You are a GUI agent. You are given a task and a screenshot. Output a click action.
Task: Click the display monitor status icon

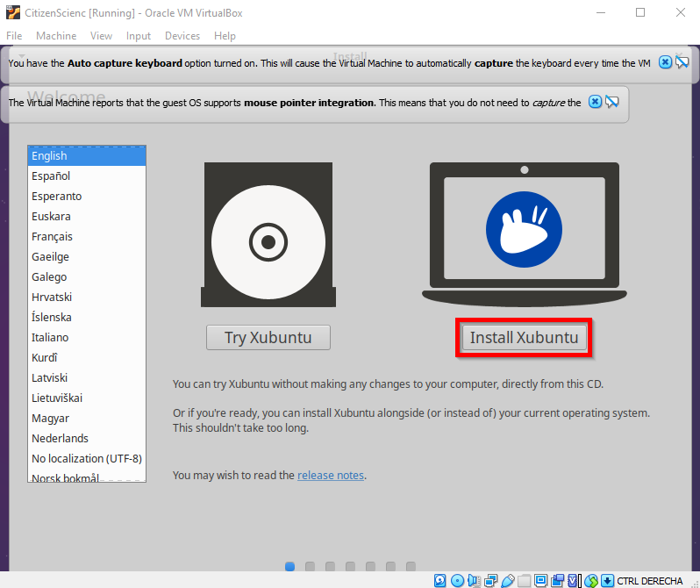(x=540, y=580)
